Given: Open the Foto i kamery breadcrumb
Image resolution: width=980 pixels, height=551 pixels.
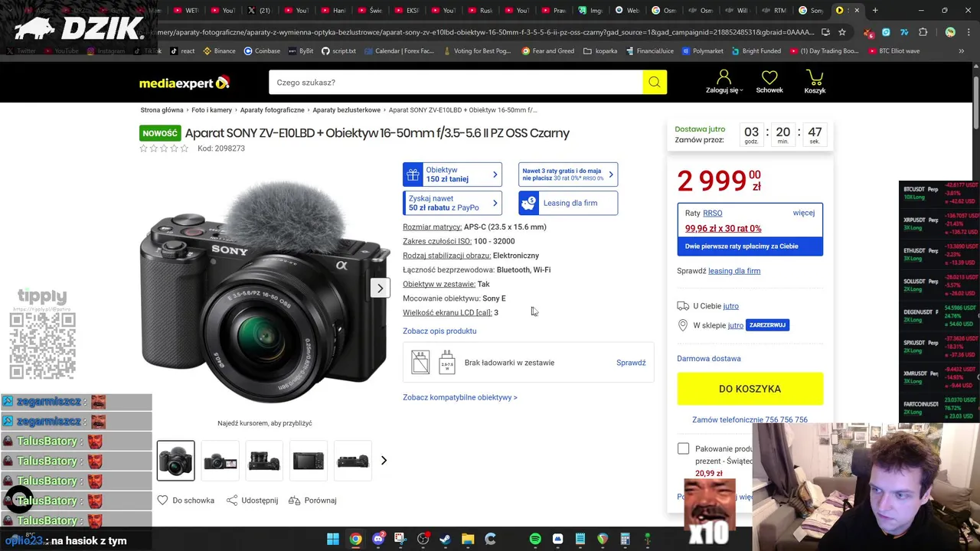Looking at the screenshot, I should coord(211,110).
